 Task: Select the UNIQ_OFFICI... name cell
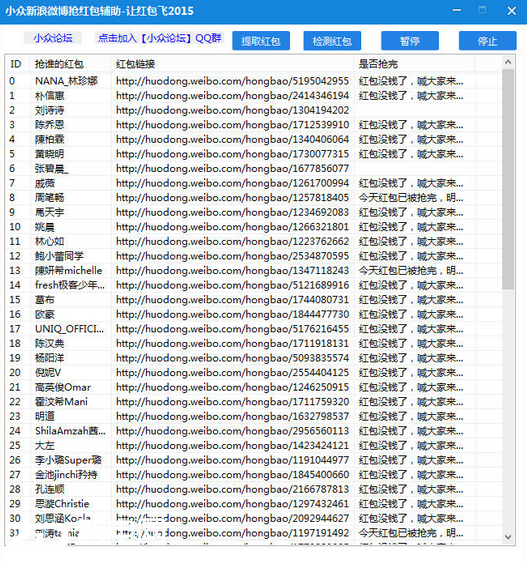click(69, 329)
